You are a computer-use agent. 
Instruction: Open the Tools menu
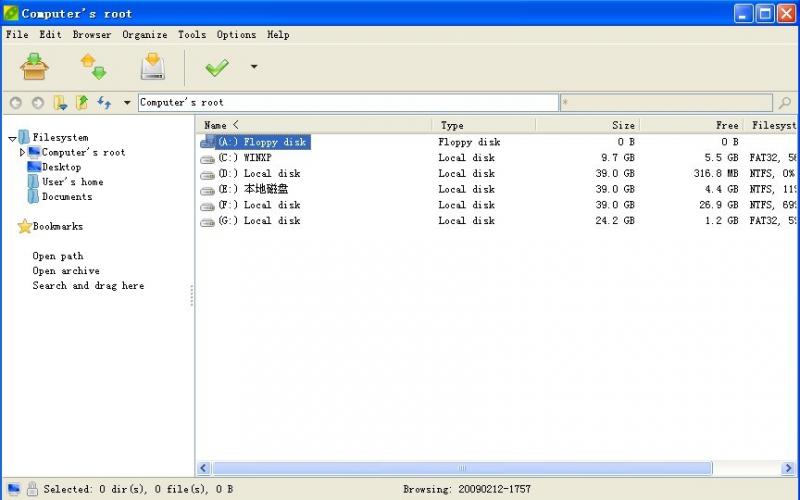pyautogui.click(x=191, y=34)
